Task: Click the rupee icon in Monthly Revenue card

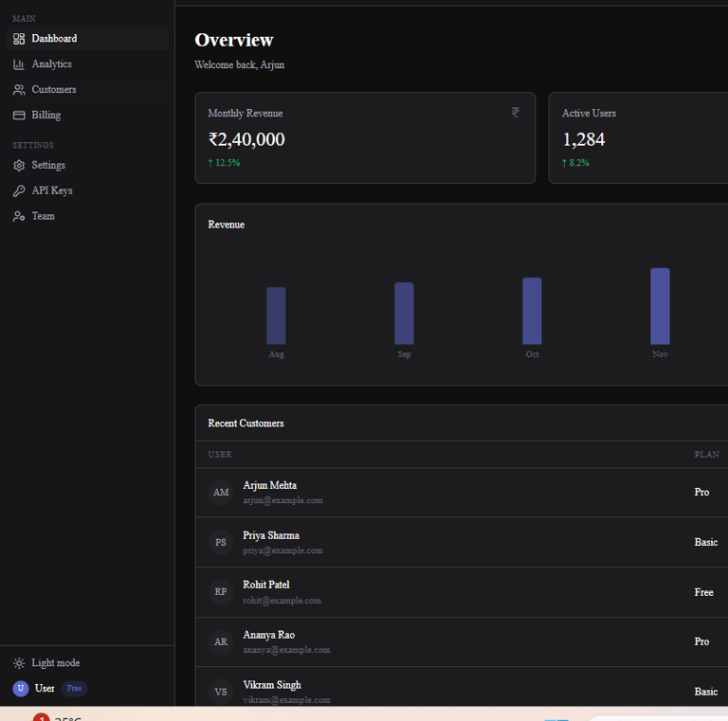Action: click(x=516, y=113)
